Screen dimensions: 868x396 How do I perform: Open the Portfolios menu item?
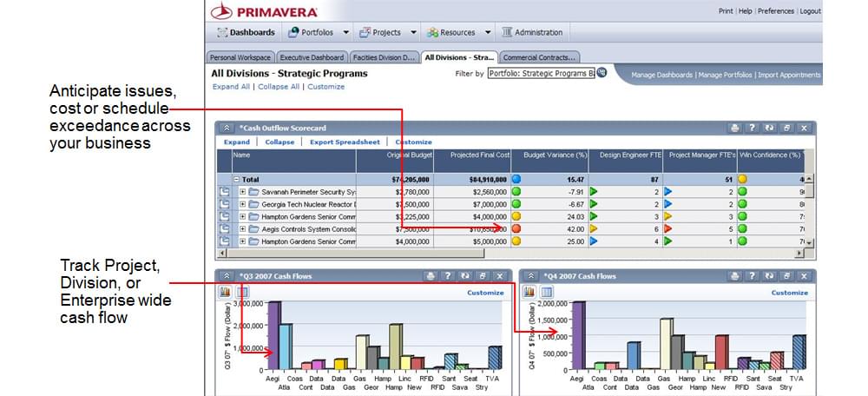pos(311,32)
